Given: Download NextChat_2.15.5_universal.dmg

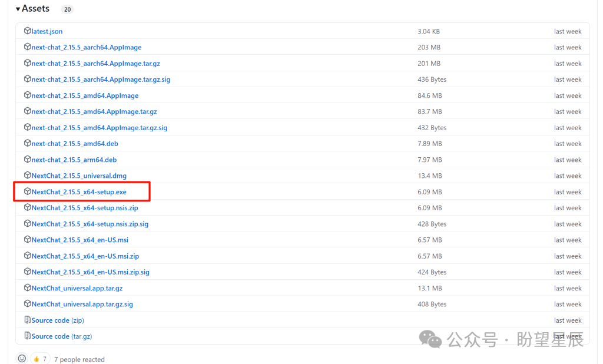Looking at the screenshot, I should tap(79, 176).
